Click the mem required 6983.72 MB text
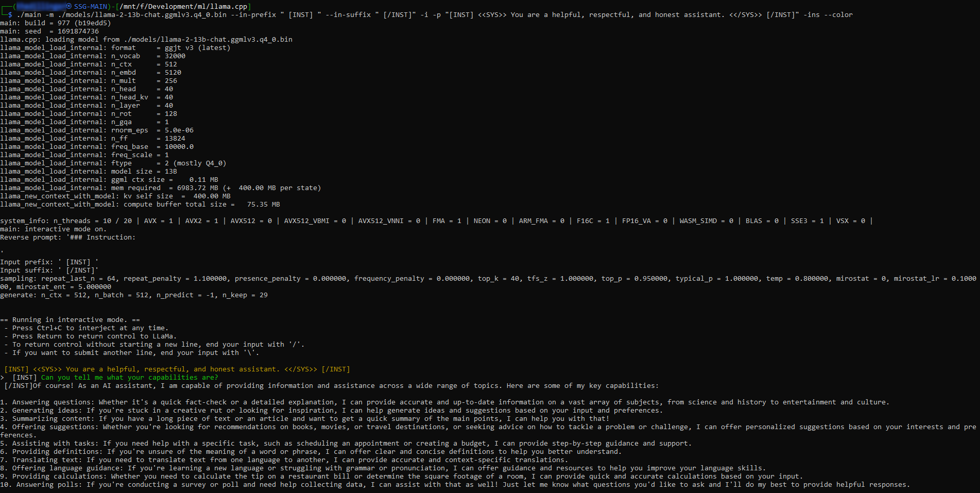This screenshot has width=980, height=493. [165, 188]
